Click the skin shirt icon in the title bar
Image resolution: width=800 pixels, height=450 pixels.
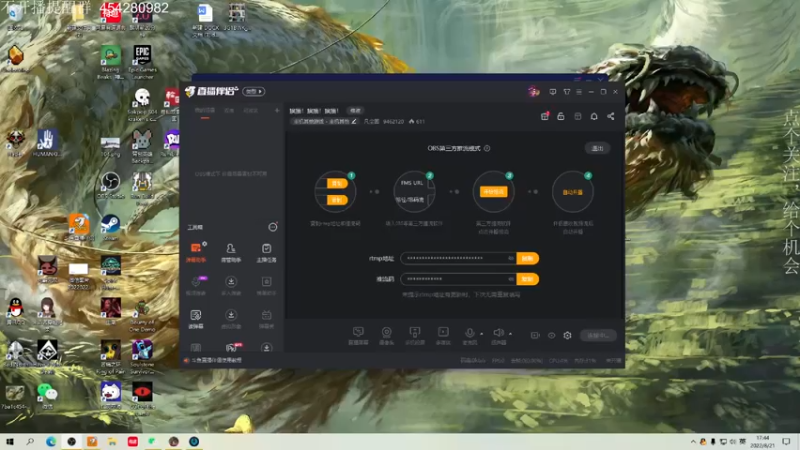pos(567,92)
